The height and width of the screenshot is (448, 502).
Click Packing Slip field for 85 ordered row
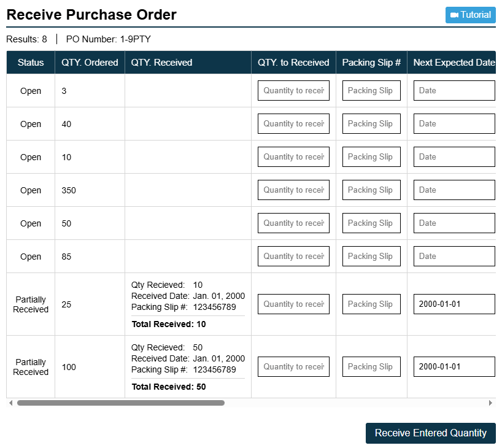point(371,256)
